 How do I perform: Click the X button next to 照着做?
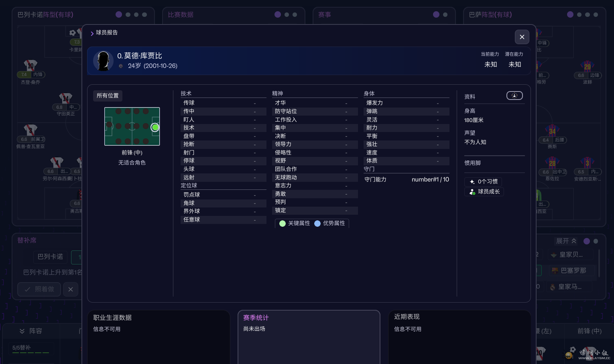point(71,289)
